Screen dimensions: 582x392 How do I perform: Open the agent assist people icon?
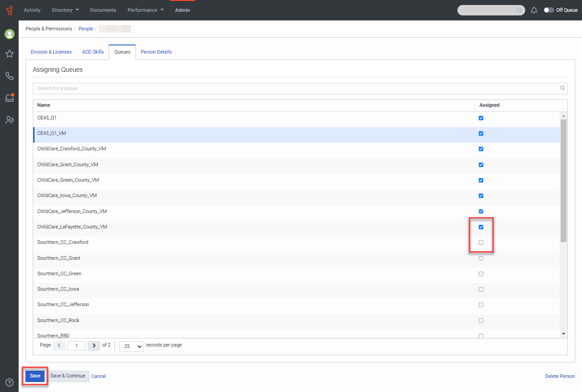point(9,120)
